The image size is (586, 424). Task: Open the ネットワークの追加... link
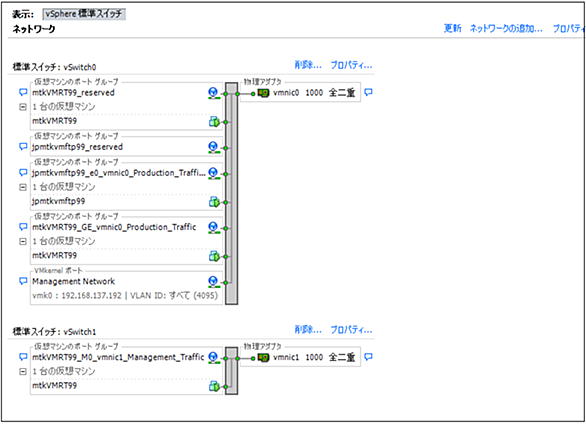pos(506,28)
